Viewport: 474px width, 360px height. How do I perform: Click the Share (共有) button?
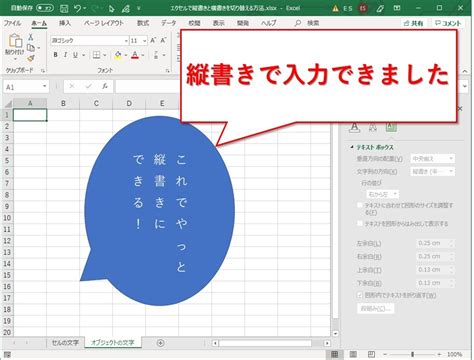tap(413, 23)
